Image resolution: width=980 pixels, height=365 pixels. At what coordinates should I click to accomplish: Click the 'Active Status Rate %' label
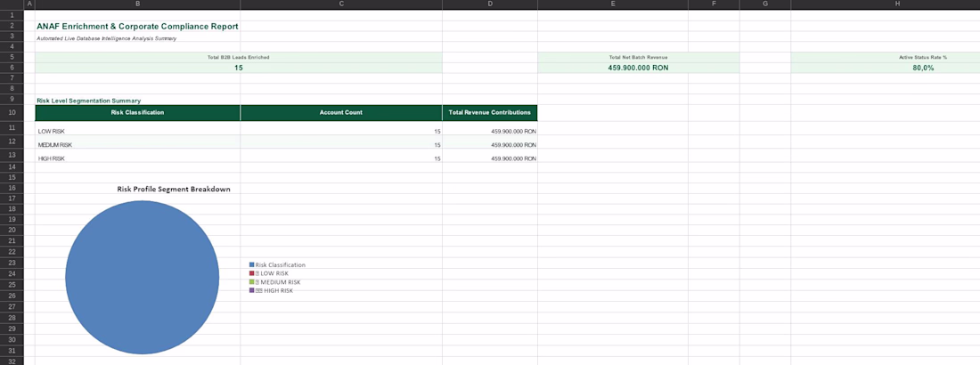923,57
